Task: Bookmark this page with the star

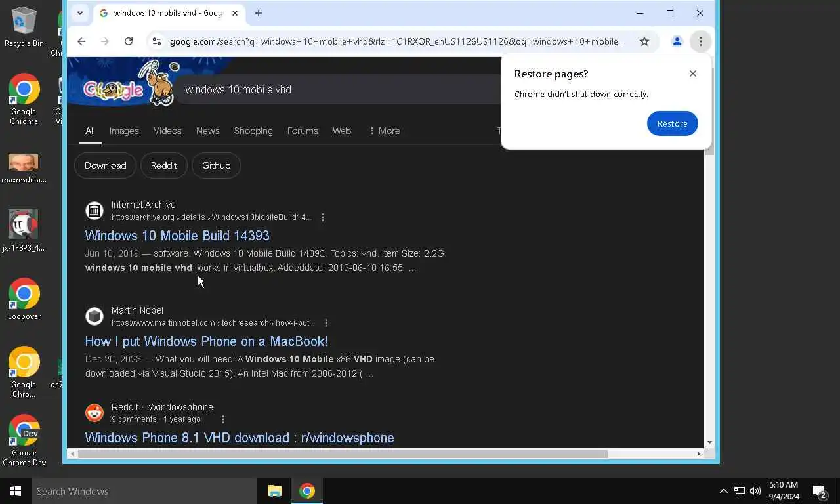Action: (644, 41)
